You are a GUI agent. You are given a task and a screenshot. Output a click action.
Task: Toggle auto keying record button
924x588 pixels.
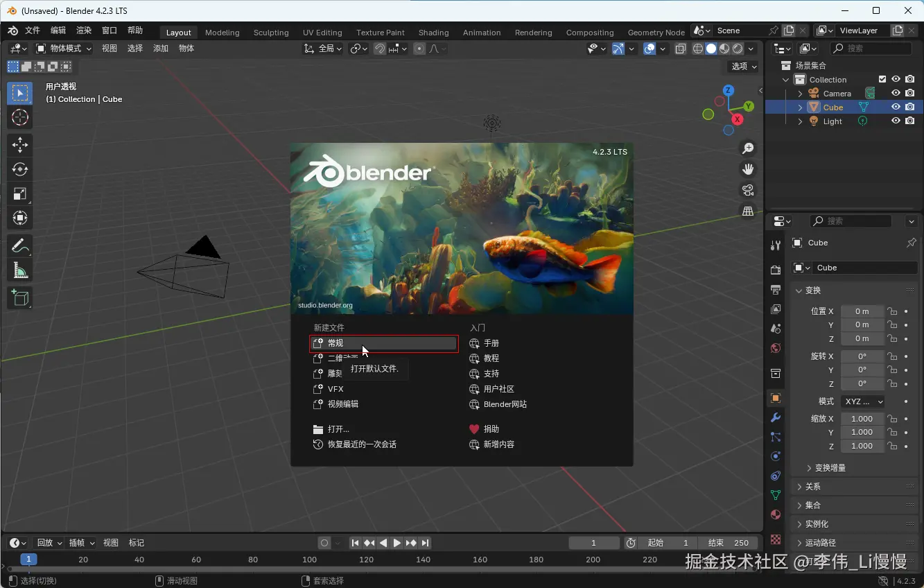324,543
